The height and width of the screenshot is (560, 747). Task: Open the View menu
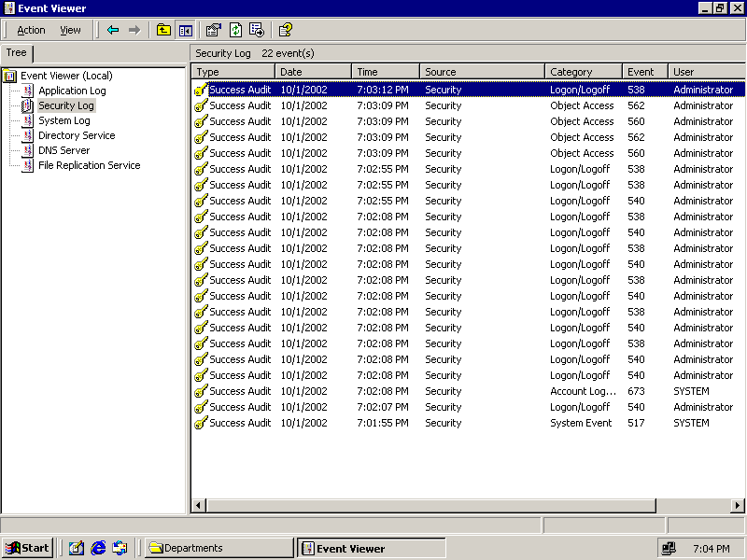(x=70, y=30)
